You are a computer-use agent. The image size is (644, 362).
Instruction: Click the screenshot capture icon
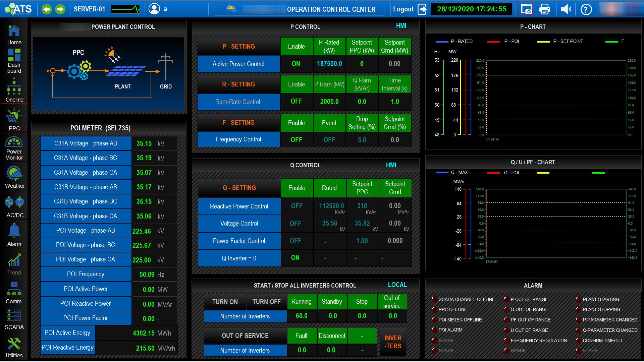(x=526, y=9)
